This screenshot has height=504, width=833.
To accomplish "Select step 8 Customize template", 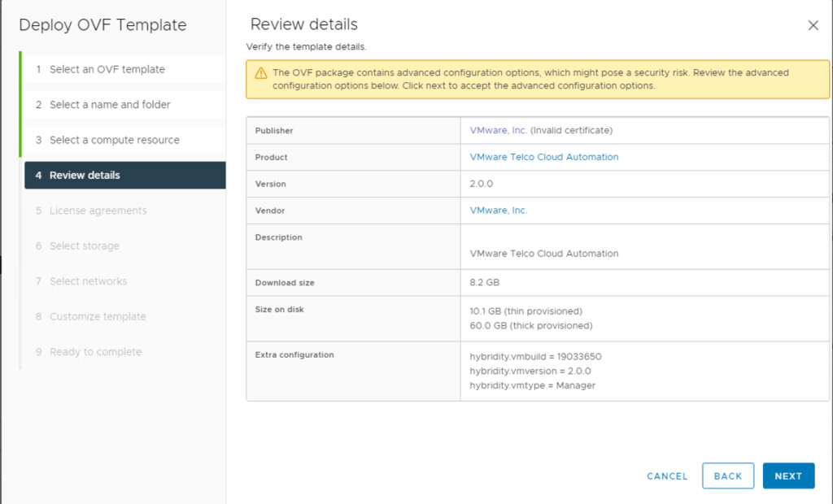I will coord(124,316).
